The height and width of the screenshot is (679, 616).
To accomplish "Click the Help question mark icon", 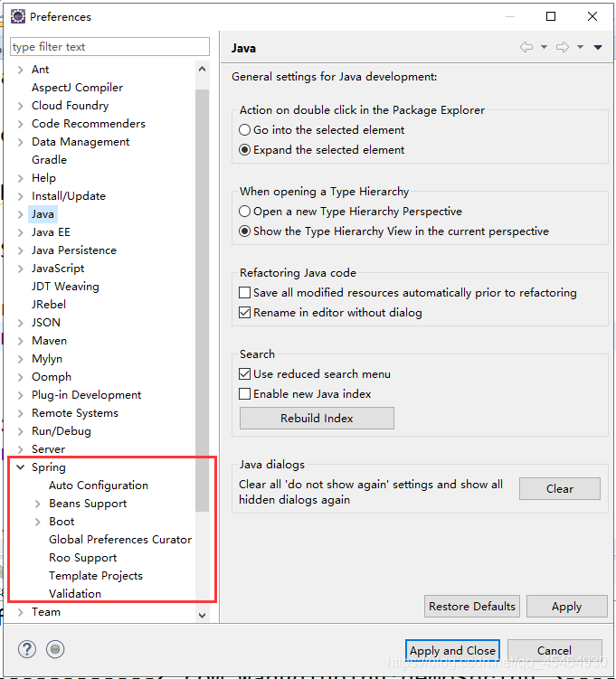I will pos(27,649).
